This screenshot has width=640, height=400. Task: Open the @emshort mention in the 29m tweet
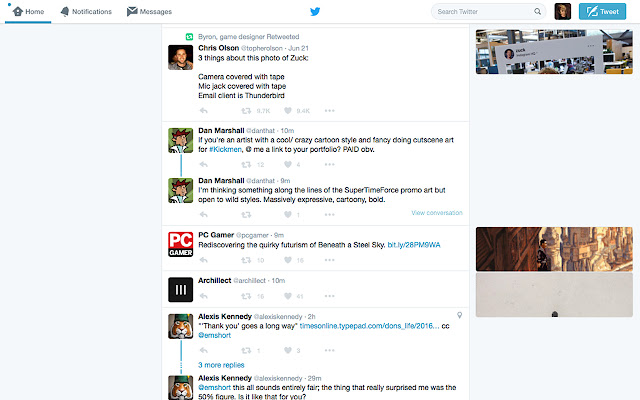(x=215, y=387)
